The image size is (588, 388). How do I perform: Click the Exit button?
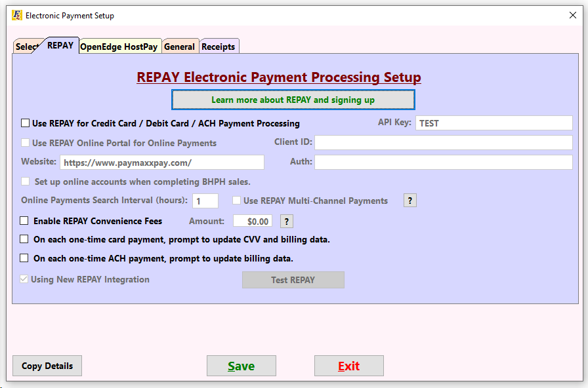click(x=349, y=366)
